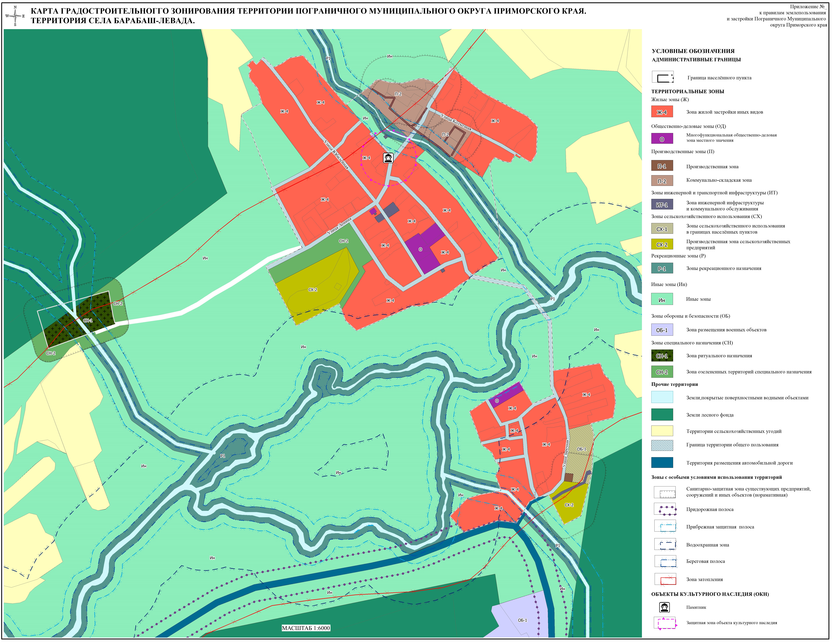Click the monument icon on the map
Screen dimensions: 836x644
tap(388, 158)
